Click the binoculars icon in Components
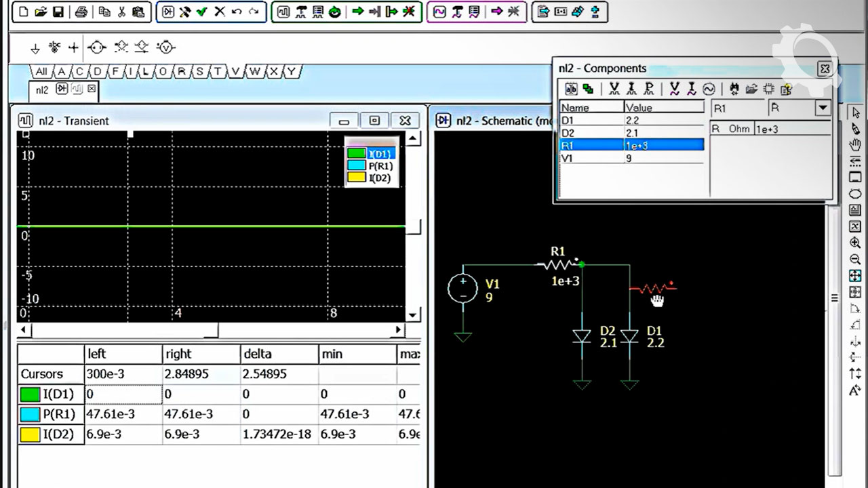The width and height of the screenshot is (868, 488). (x=735, y=89)
